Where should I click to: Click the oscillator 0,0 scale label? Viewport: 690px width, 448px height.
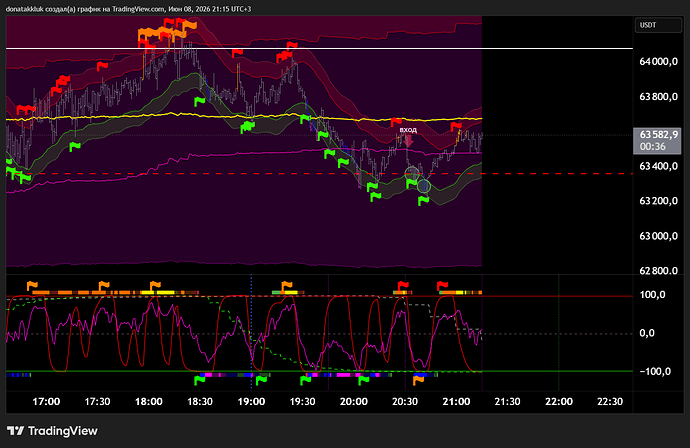(x=646, y=333)
